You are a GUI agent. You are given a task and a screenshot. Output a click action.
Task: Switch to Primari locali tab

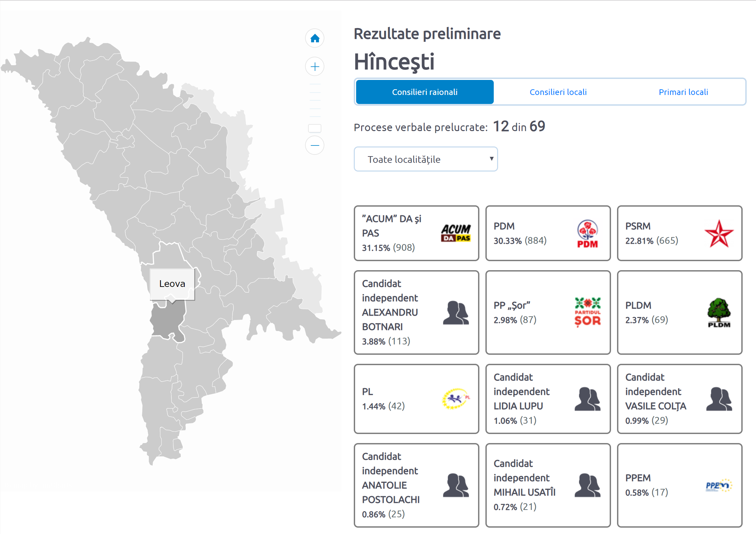click(683, 92)
